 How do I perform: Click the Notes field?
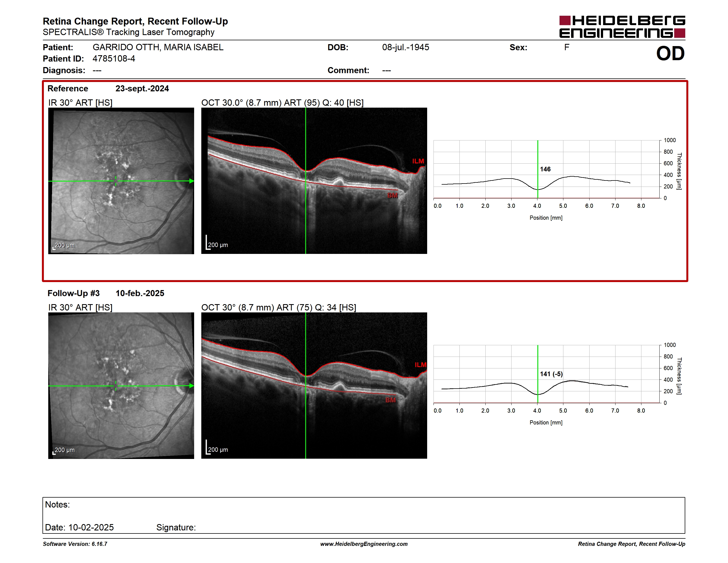coord(364,515)
